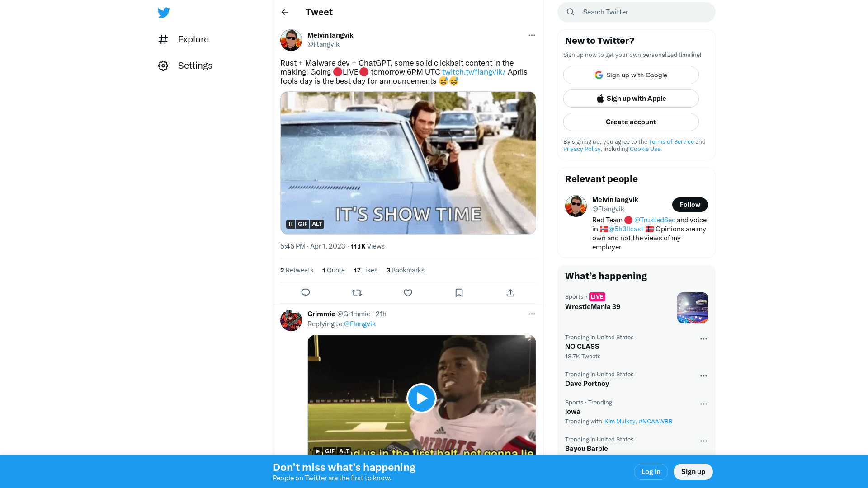Click the Twitter bird logo
Viewport: 868px width, 488px height.
164,13
